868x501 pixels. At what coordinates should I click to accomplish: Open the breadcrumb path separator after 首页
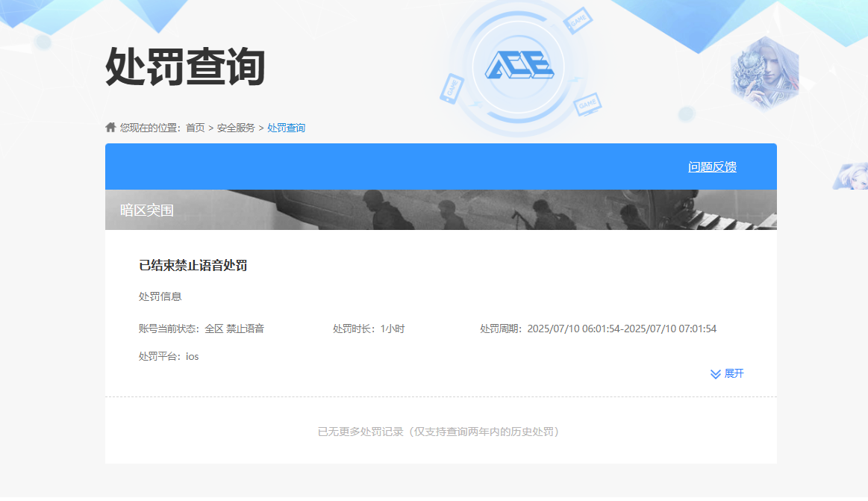(x=210, y=127)
